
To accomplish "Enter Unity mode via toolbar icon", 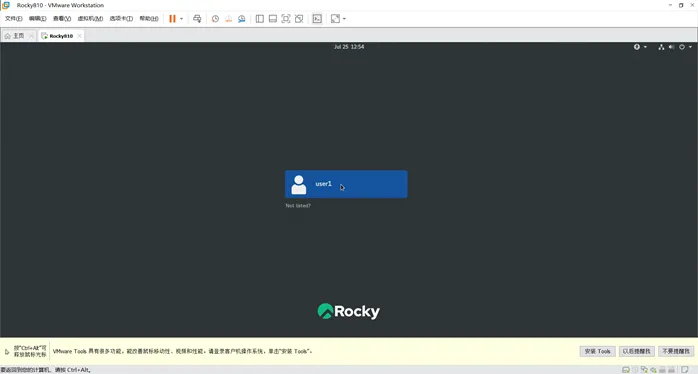I will pos(299,19).
